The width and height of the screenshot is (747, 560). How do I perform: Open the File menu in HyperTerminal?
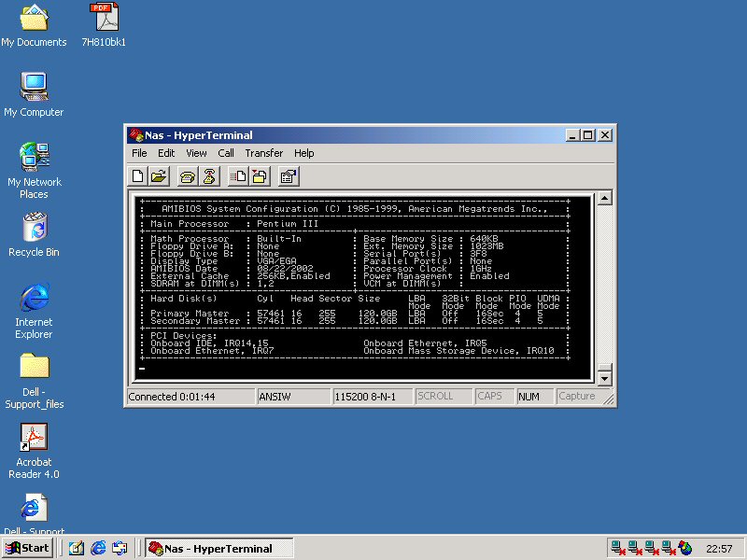[139, 153]
